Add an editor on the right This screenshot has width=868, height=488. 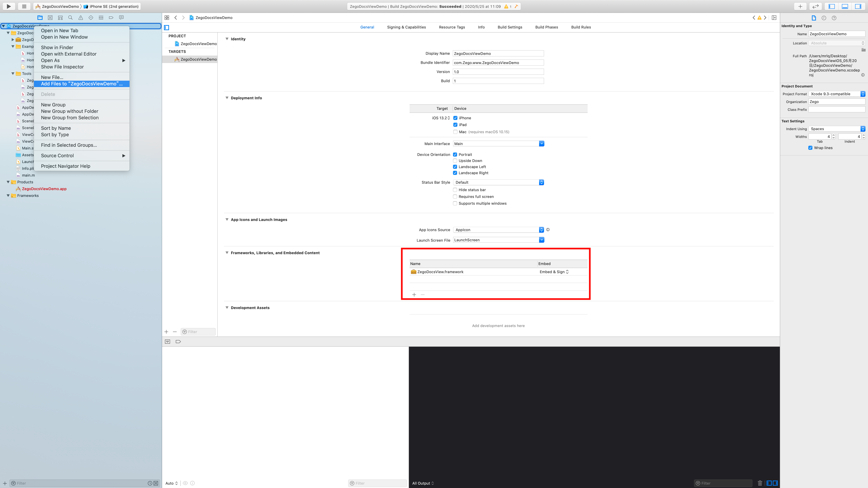774,17
